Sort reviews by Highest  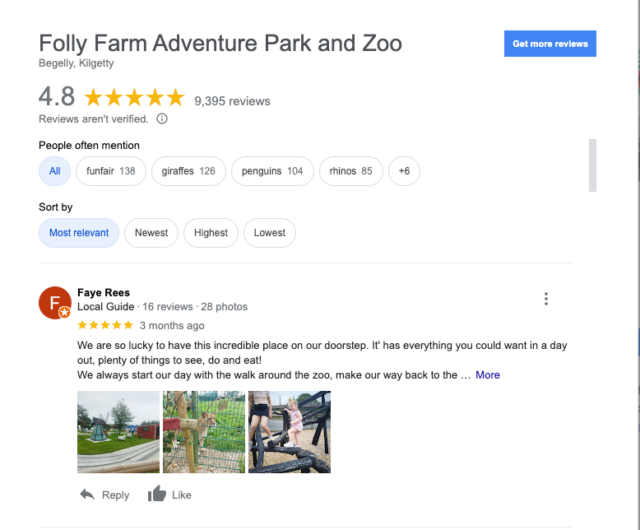pos(211,233)
